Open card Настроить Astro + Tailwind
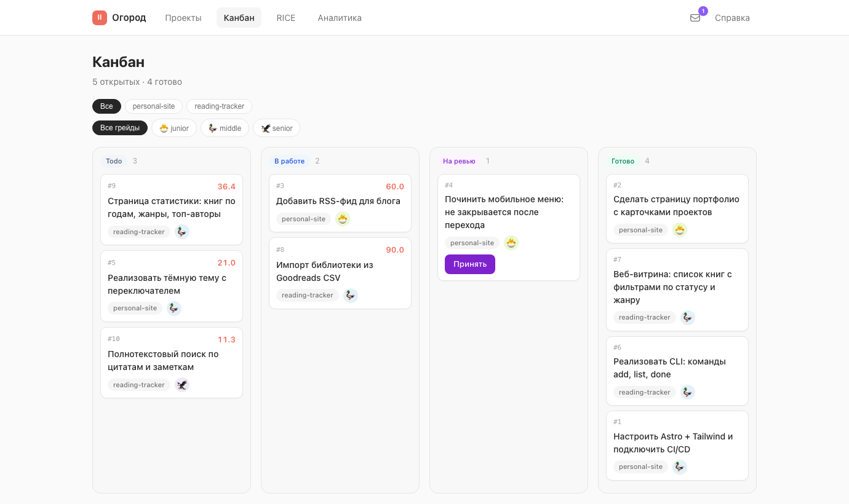The image size is (849, 504). coord(677,446)
